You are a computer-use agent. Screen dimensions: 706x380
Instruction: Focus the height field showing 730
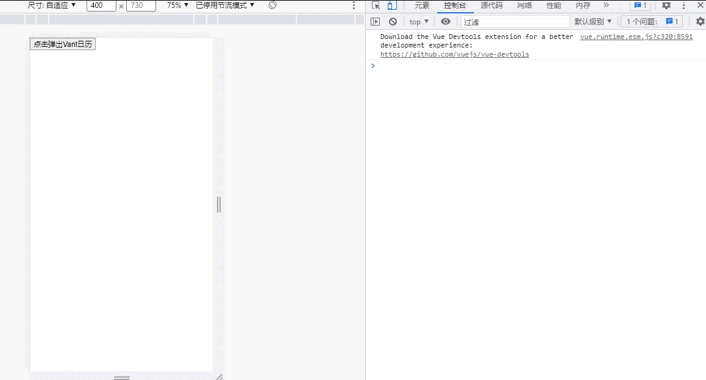coord(141,5)
